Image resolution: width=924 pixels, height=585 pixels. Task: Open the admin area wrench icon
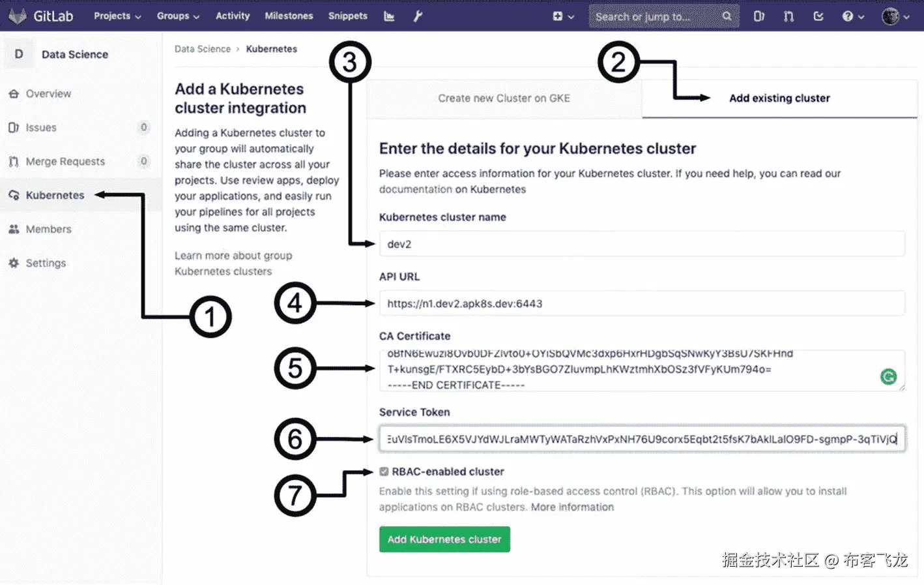pos(418,16)
